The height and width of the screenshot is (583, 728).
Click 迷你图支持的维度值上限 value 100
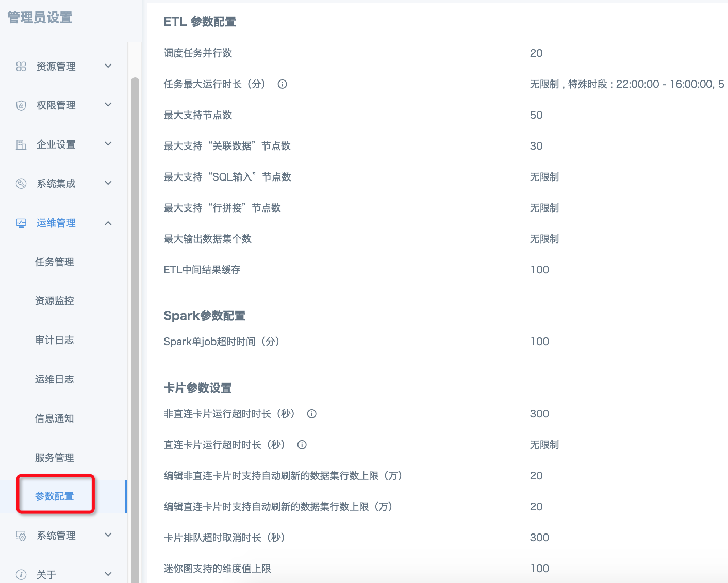[x=540, y=569]
